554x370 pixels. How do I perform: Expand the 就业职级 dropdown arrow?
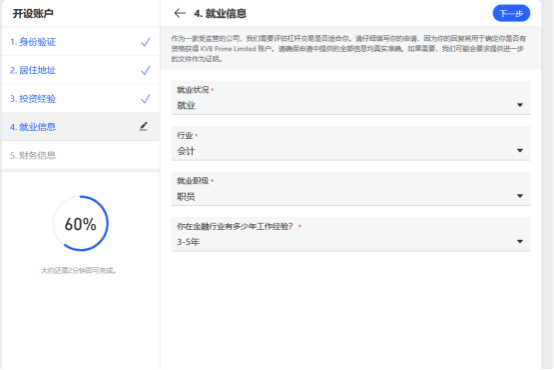tap(520, 196)
